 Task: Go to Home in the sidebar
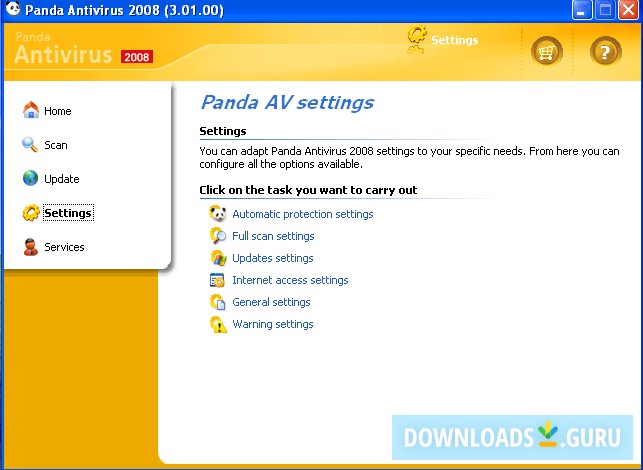[57, 111]
